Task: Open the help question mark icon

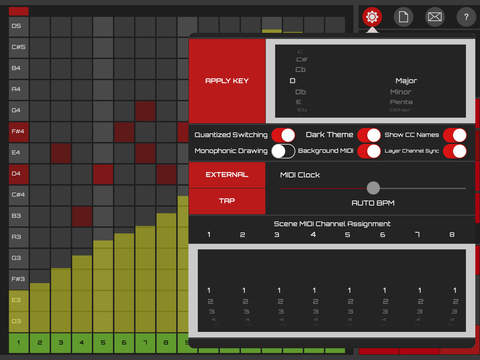Action: pyautogui.click(x=466, y=17)
